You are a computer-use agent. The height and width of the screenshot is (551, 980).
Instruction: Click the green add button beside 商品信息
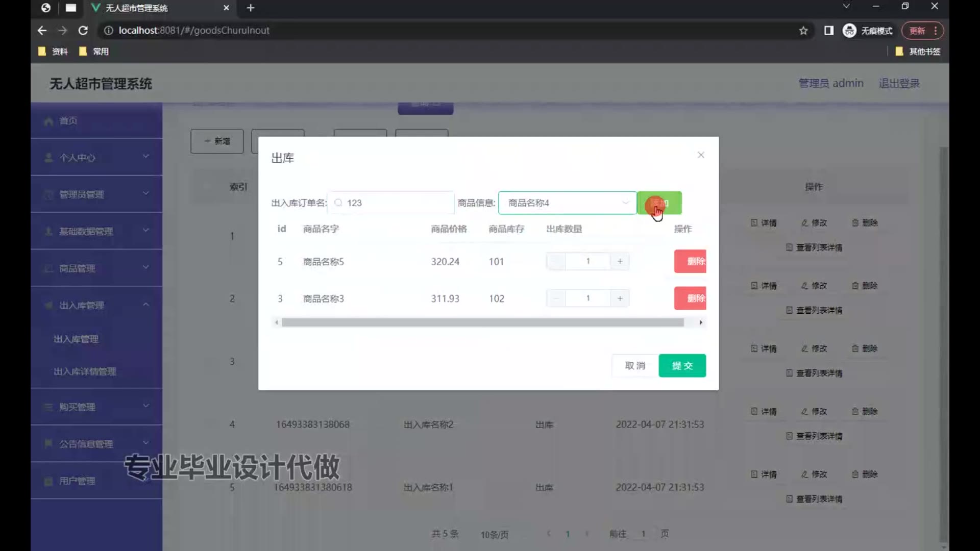(x=659, y=203)
